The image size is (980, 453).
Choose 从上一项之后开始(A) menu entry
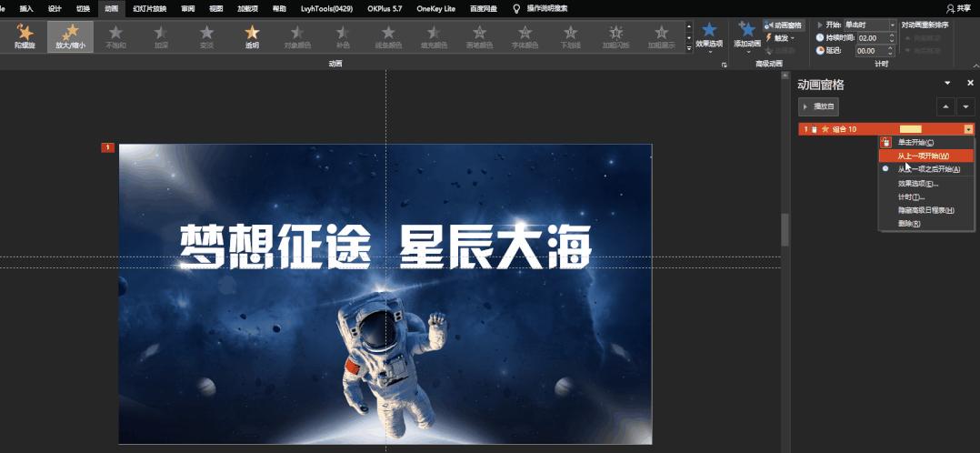[926, 169]
